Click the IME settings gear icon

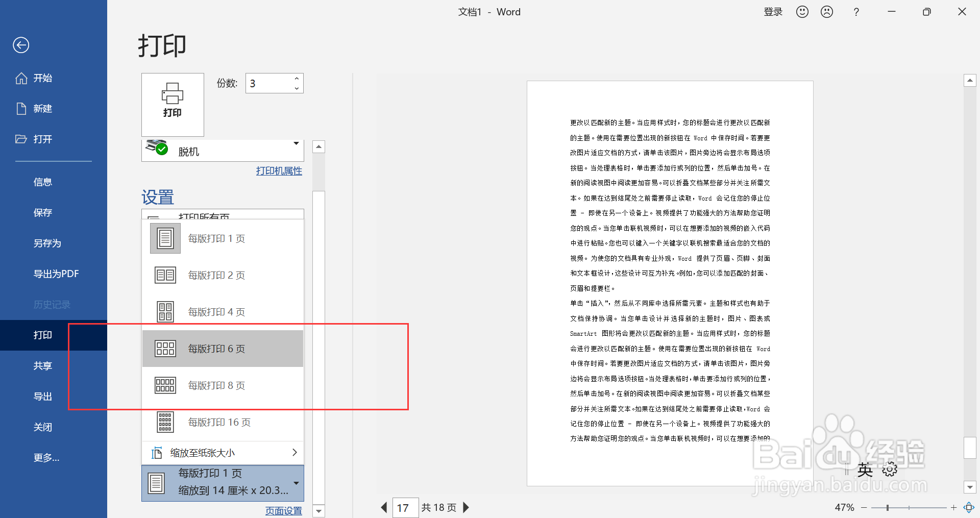[x=890, y=470]
